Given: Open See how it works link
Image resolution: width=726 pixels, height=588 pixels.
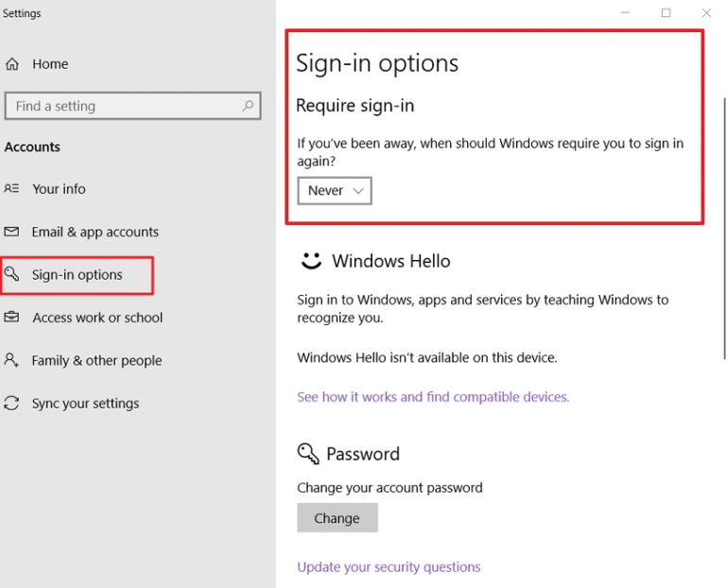Looking at the screenshot, I should (x=433, y=397).
